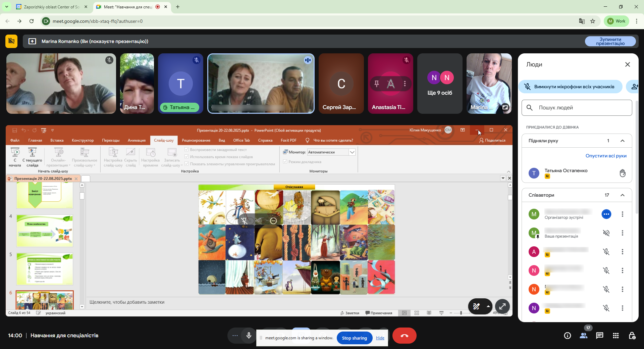Adjust the PowerPoint zoom slider
The height and width of the screenshot is (349, 644).
[461, 313]
